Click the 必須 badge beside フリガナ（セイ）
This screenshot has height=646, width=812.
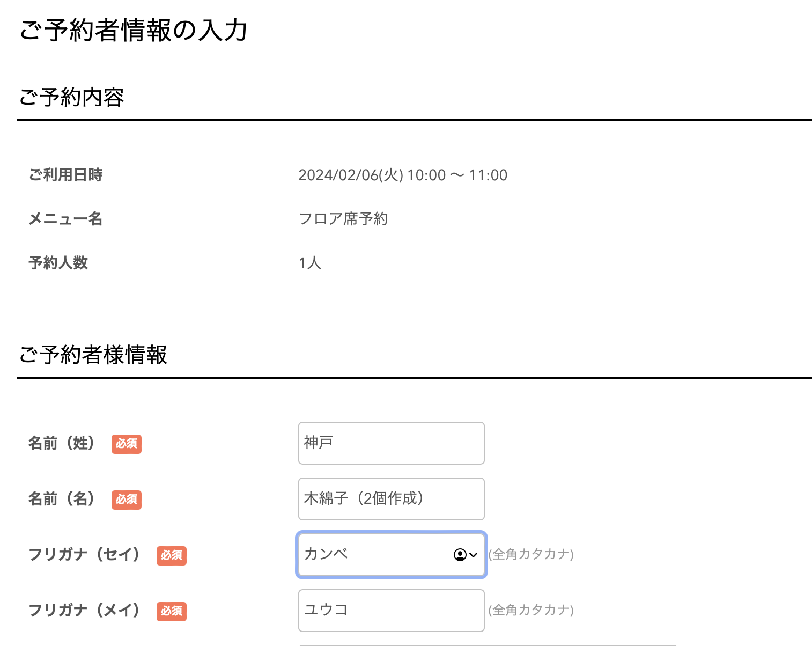pos(172,555)
